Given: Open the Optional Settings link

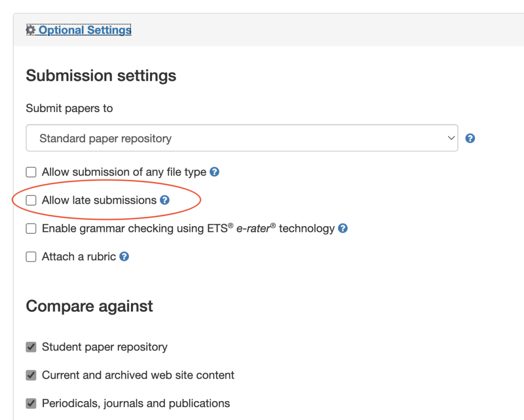Looking at the screenshot, I should coord(85,30).
